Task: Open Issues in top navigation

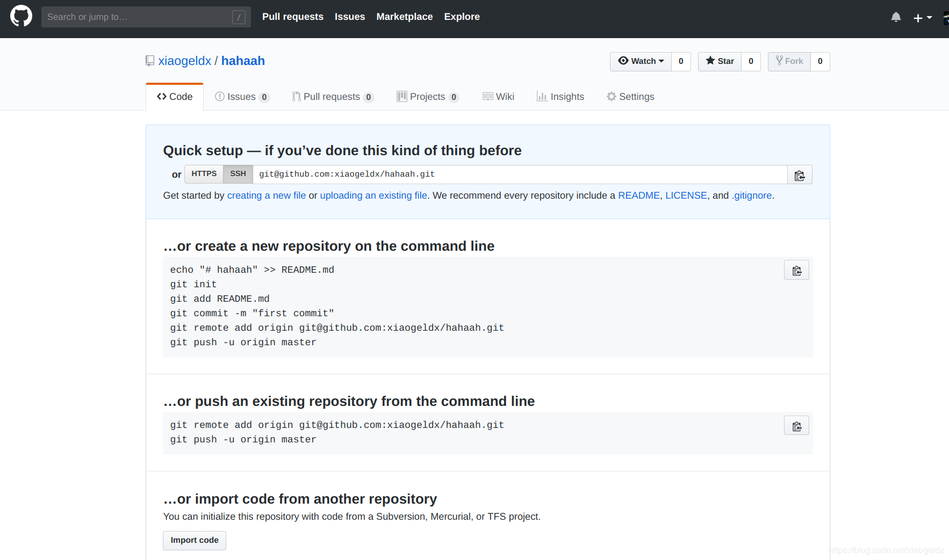Action: tap(350, 17)
